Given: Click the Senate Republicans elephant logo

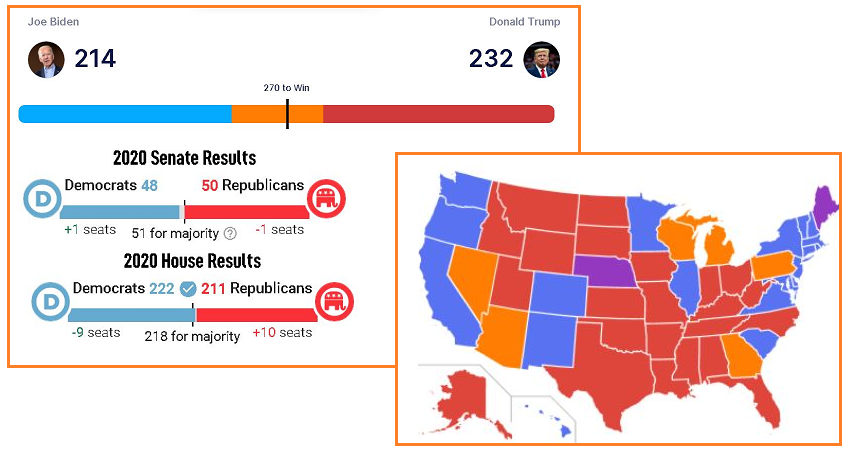Looking at the screenshot, I should (325, 199).
